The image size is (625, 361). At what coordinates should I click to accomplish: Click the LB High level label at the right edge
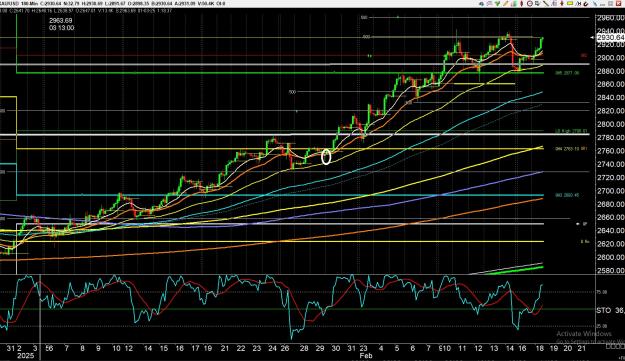(572, 131)
